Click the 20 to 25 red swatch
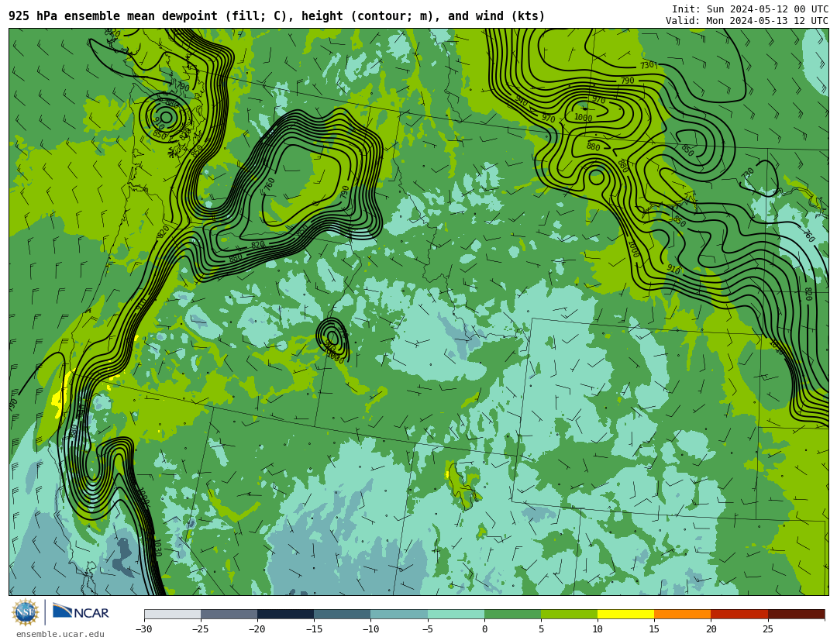 [739, 614]
